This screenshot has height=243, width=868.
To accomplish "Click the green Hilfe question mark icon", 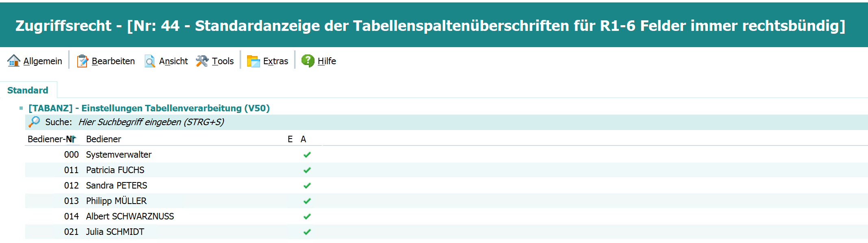I will (308, 61).
